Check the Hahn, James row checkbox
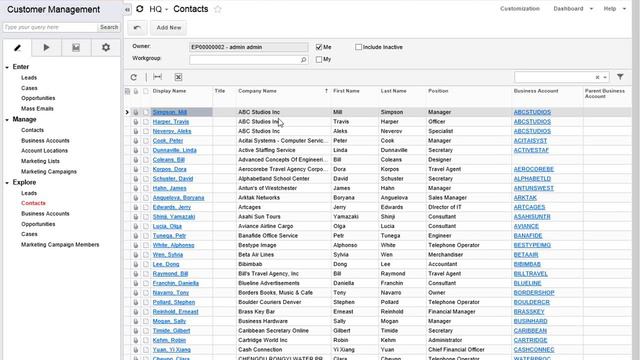640x360 pixels. [146, 188]
